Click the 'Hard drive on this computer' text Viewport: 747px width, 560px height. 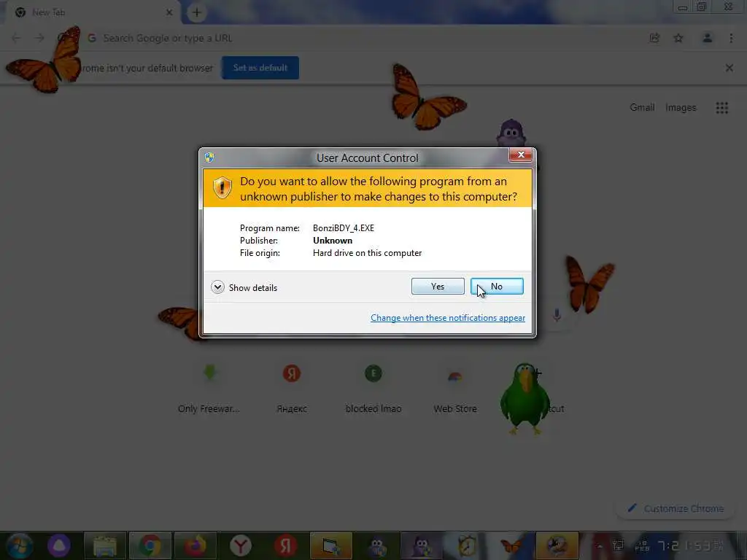coord(368,253)
